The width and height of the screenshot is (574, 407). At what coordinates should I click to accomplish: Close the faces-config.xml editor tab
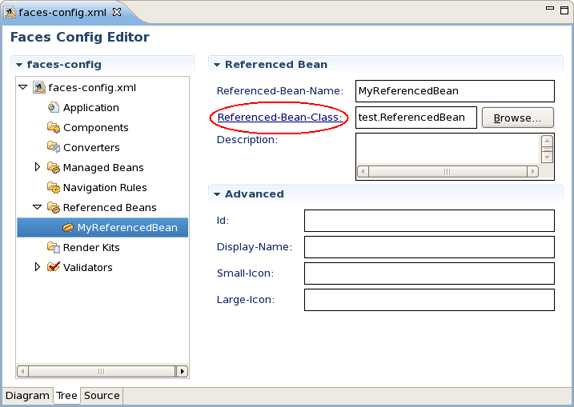117,12
